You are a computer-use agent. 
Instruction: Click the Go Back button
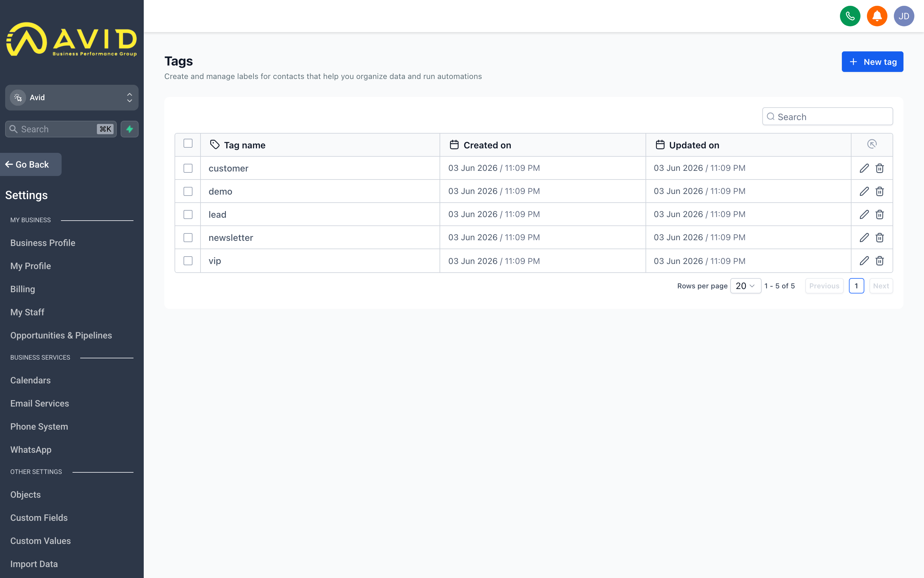coord(30,164)
